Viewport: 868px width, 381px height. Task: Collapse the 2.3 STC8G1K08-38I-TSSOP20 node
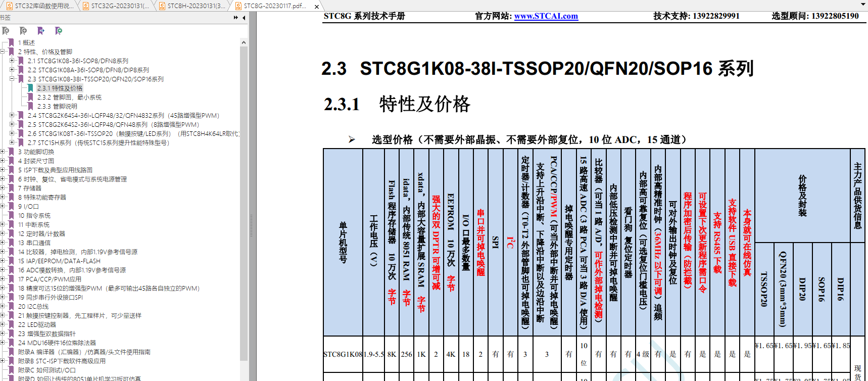[12, 79]
